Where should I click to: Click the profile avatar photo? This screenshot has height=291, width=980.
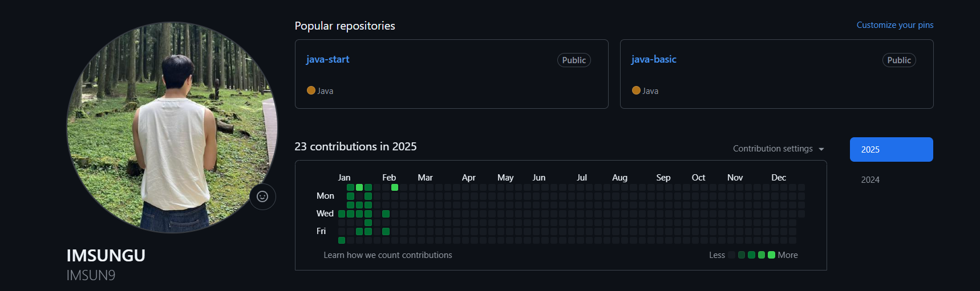click(x=172, y=127)
